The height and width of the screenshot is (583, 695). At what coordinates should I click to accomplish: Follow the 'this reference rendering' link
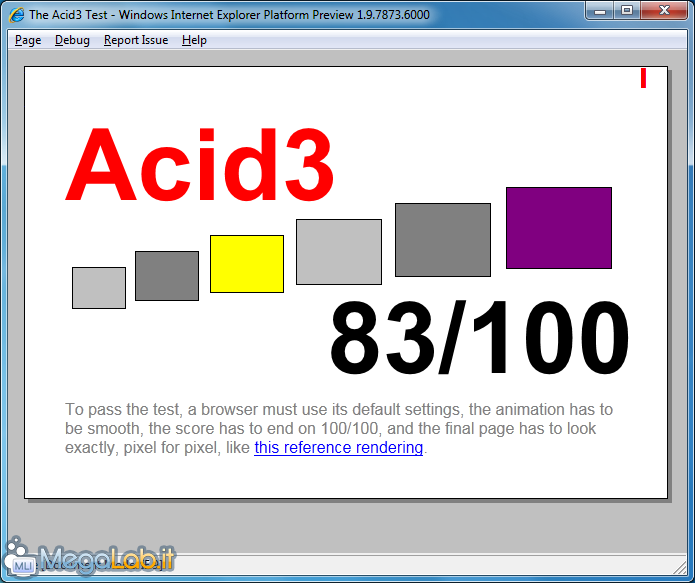pos(339,447)
